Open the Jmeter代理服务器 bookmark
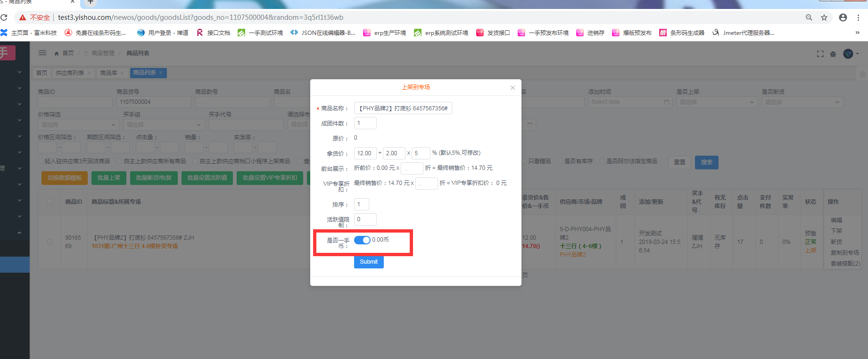 [744, 33]
